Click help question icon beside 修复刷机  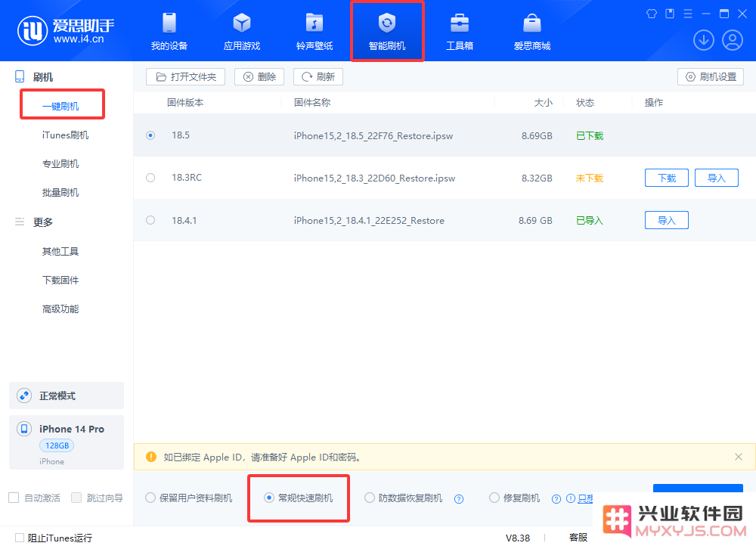556,499
